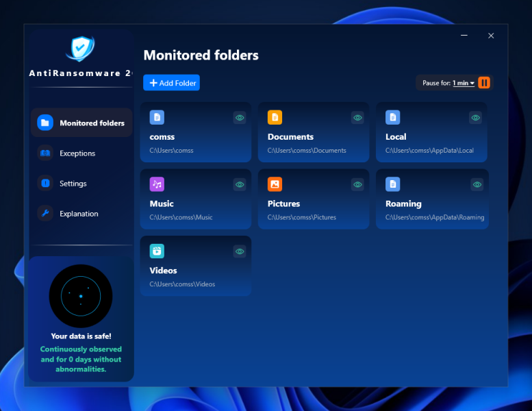Click the Add Folder button
This screenshot has width=532, height=411.
[x=171, y=83]
